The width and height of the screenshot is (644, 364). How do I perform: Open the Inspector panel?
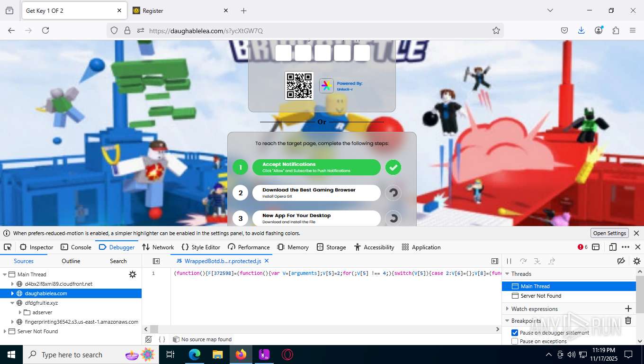(37, 247)
